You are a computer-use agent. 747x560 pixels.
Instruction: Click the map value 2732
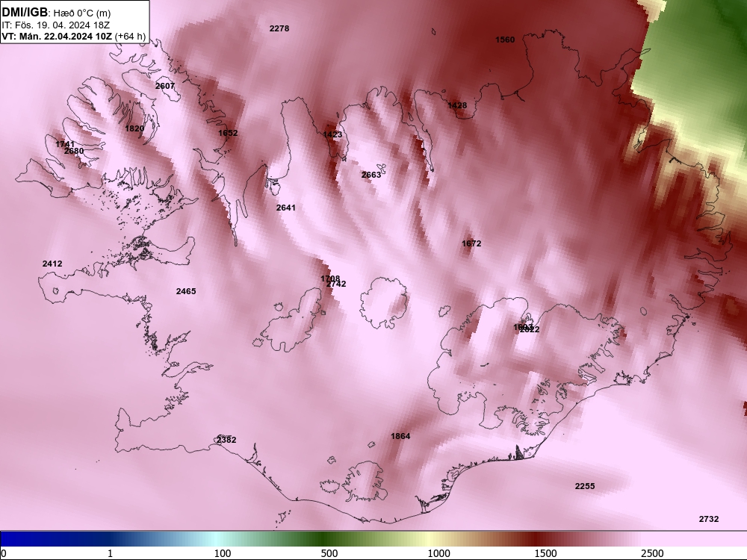pyautogui.click(x=709, y=519)
